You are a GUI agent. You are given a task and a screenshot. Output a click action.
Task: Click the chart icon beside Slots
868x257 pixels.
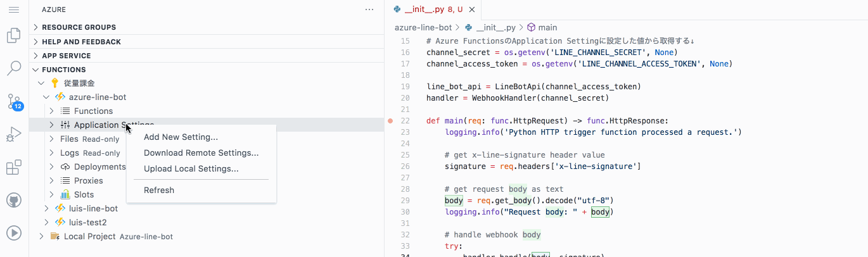[65, 194]
